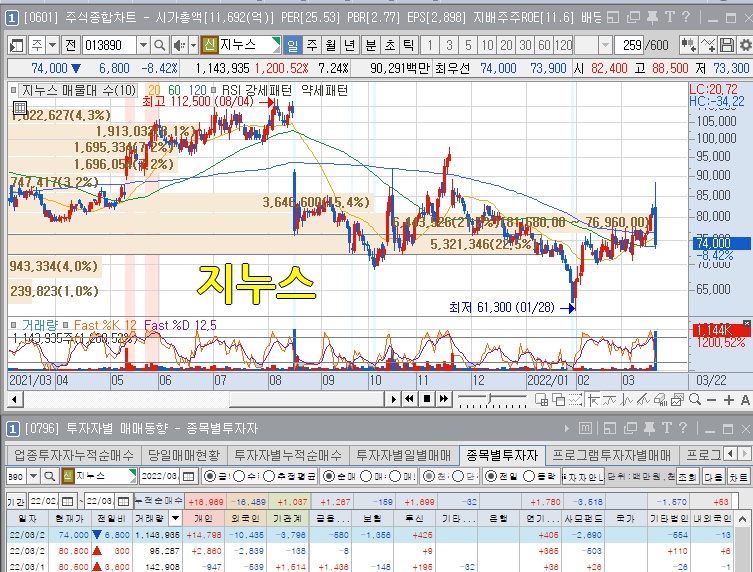
Task: Click the eraser tool icon under the chart
Action: coord(660,399)
